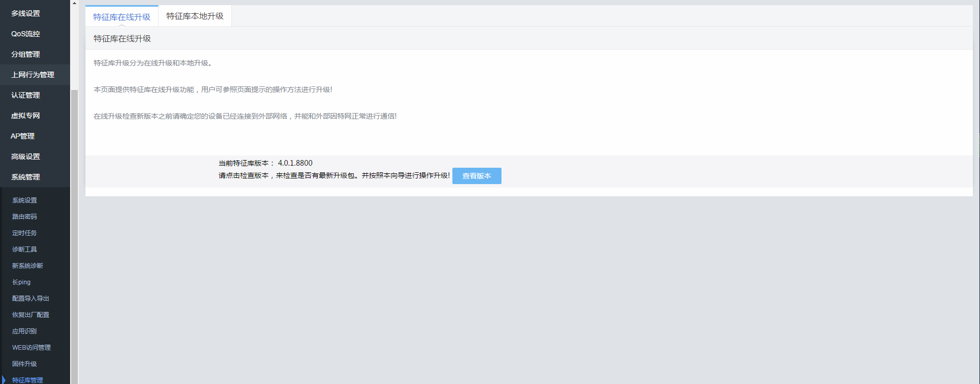Expand the QoS流控 menu
The width and height of the screenshot is (980, 384).
[26, 34]
